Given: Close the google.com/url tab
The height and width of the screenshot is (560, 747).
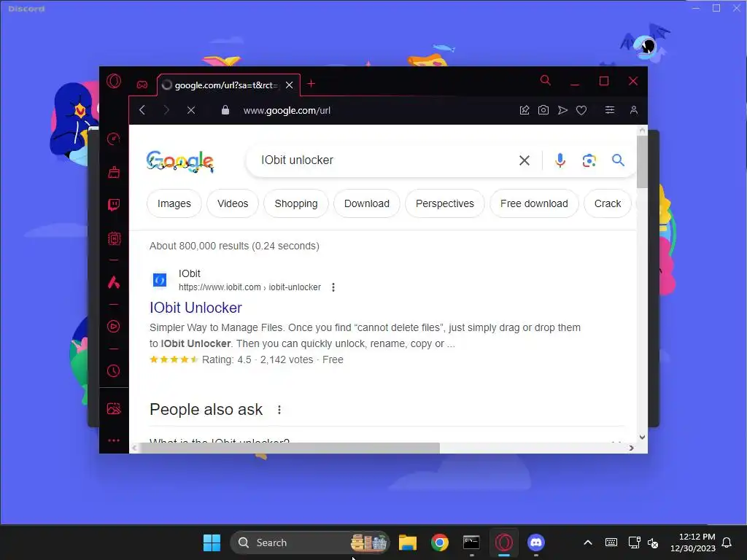Looking at the screenshot, I should (289, 85).
